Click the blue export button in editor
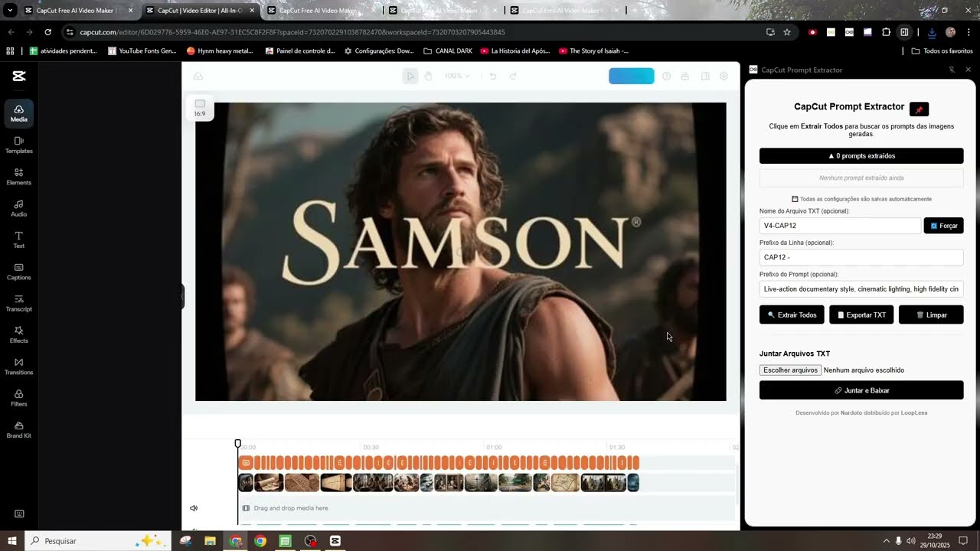Image resolution: width=980 pixels, height=551 pixels. point(632,76)
